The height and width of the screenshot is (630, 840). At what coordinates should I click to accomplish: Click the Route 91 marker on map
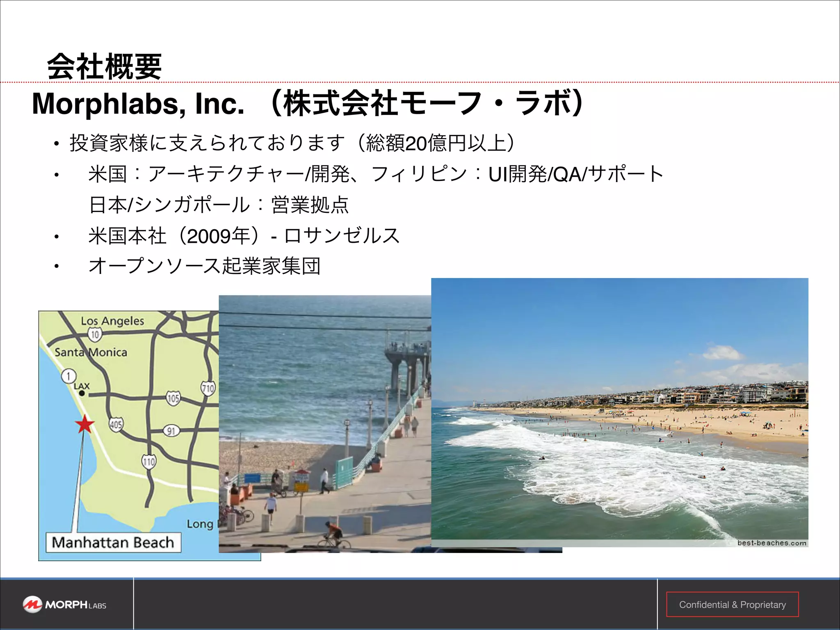pyautogui.click(x=171, y=431)
